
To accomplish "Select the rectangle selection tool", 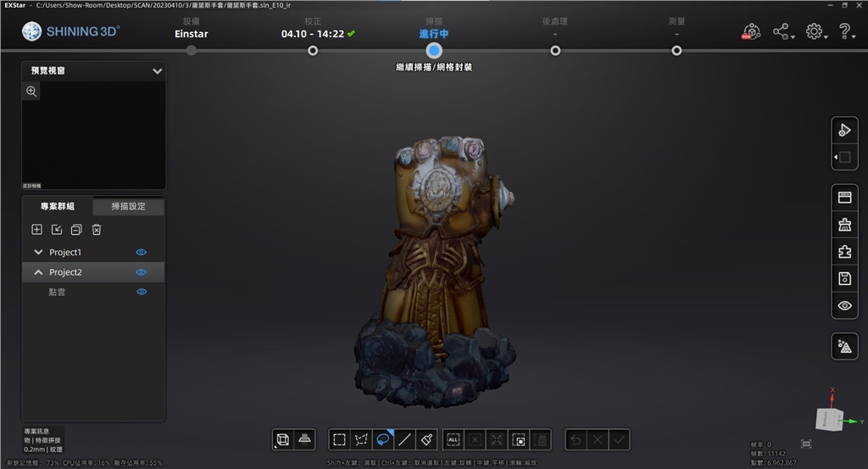I will [x=339, y=439].
